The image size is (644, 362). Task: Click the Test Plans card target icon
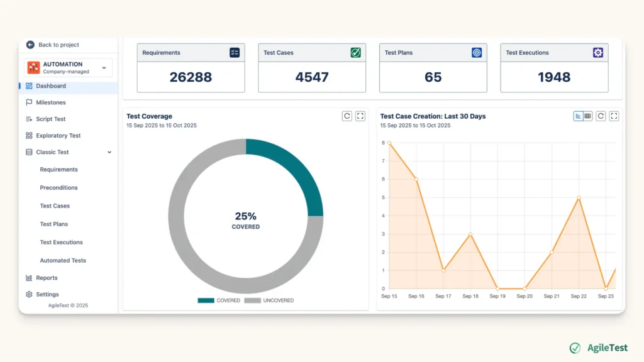477,53
